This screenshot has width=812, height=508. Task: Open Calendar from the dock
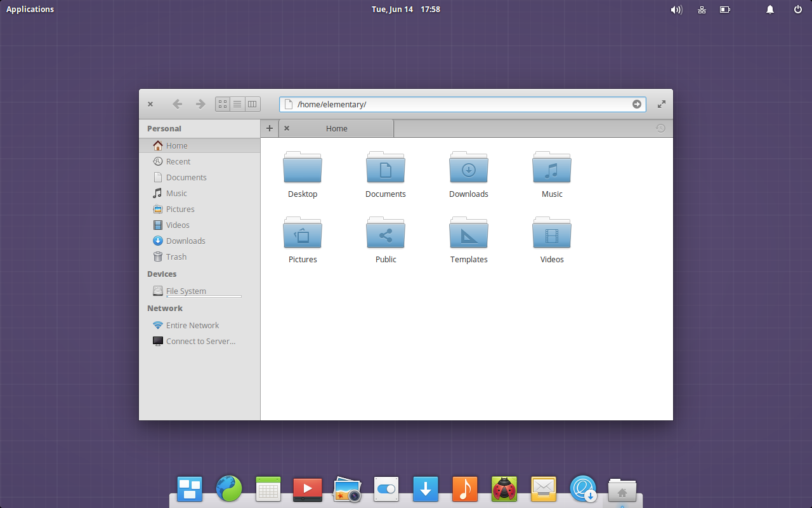coord(268,489)
